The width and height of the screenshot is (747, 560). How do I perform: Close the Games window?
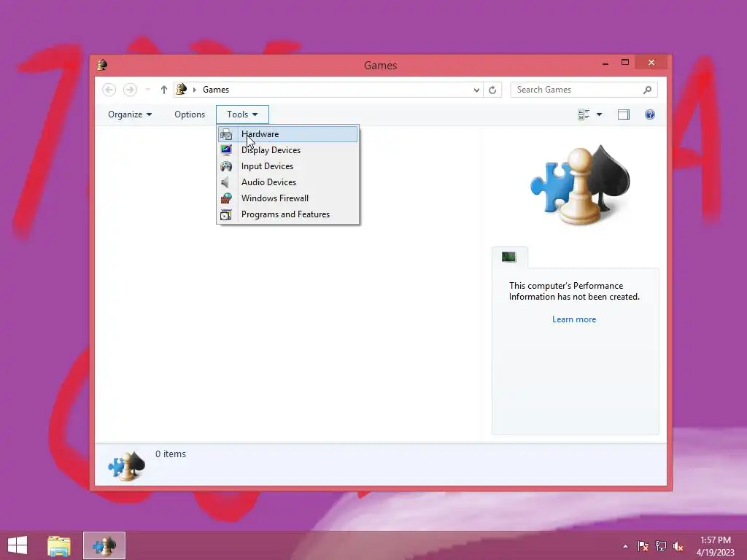[651, 63]
